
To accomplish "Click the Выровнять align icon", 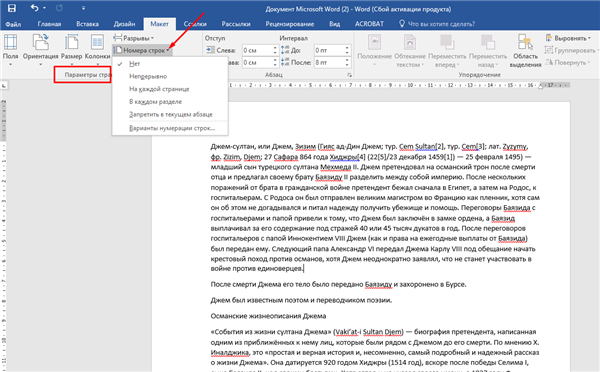I will (x=549, y=38).
